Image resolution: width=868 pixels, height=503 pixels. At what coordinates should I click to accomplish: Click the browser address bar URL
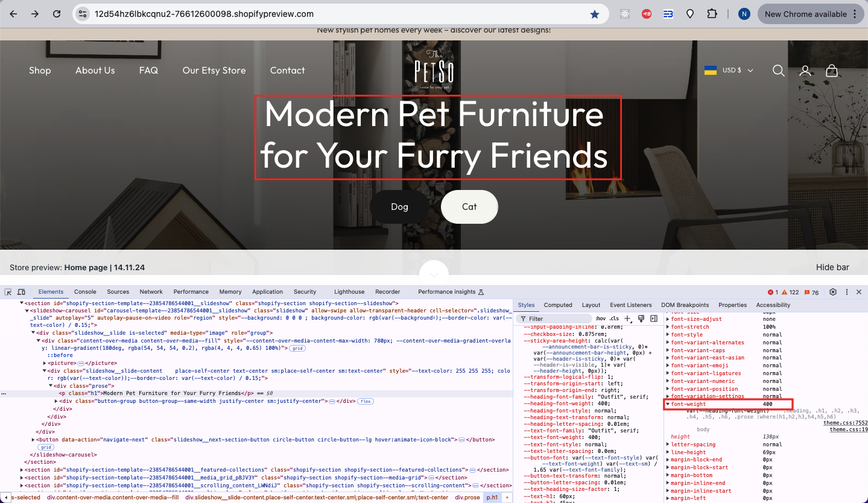click(204, 14)
